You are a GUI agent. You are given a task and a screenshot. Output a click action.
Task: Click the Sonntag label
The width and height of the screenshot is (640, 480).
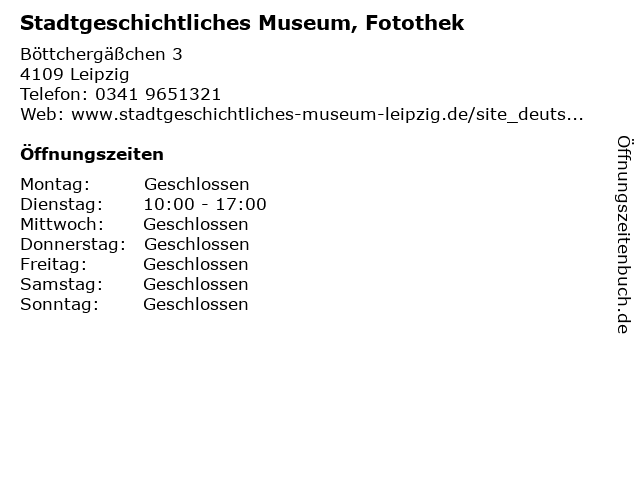point(59,304)
